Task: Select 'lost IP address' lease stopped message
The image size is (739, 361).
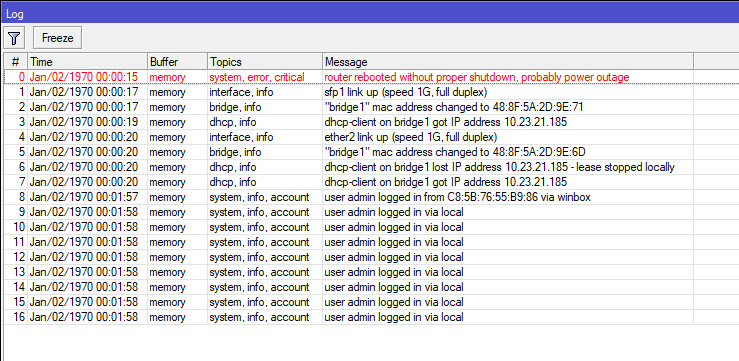Action: coord(500,167)
